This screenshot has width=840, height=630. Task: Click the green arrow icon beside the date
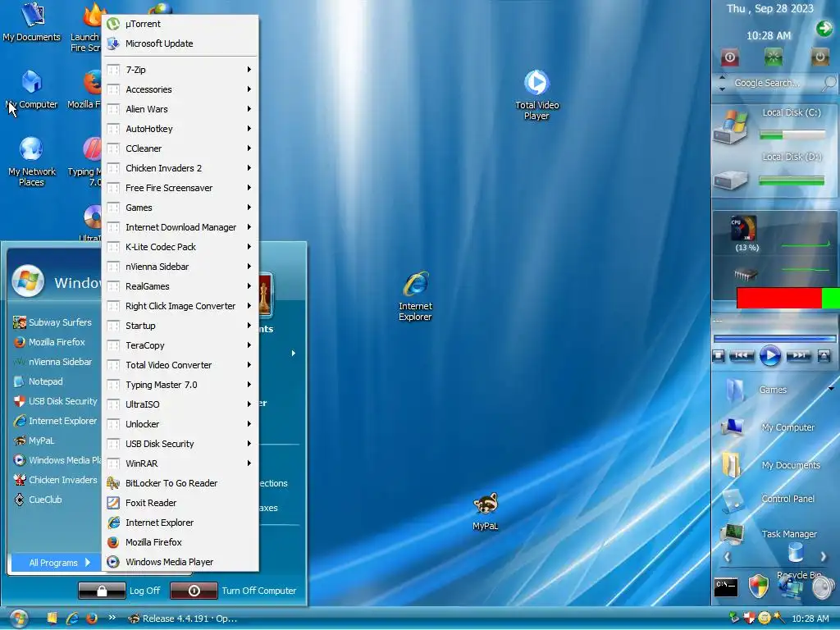pos(824,29)
